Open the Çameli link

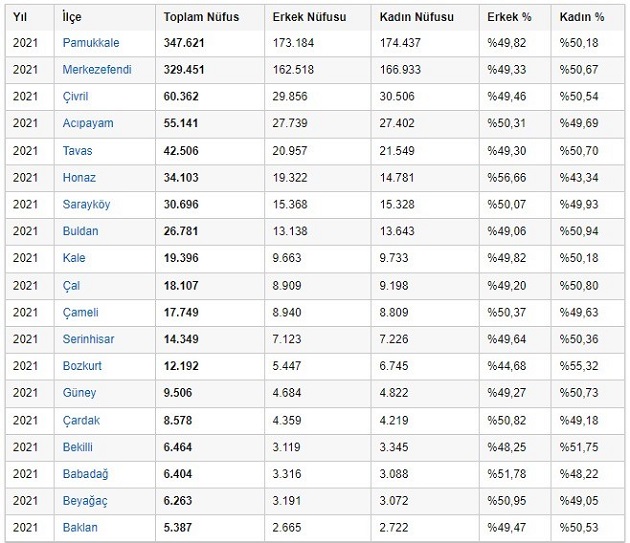[80, 312]
